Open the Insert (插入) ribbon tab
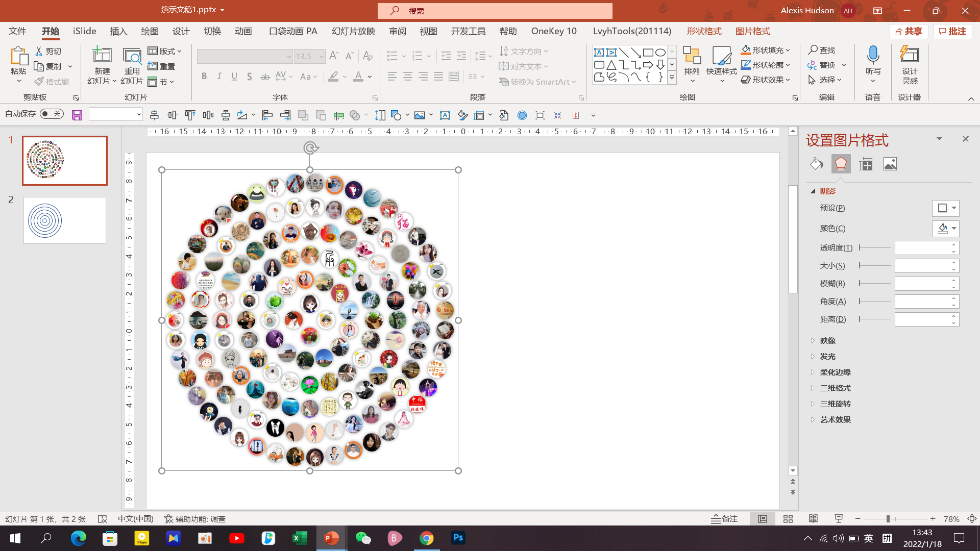The height and width of the screenshot is (551, 980). (118, 31)
